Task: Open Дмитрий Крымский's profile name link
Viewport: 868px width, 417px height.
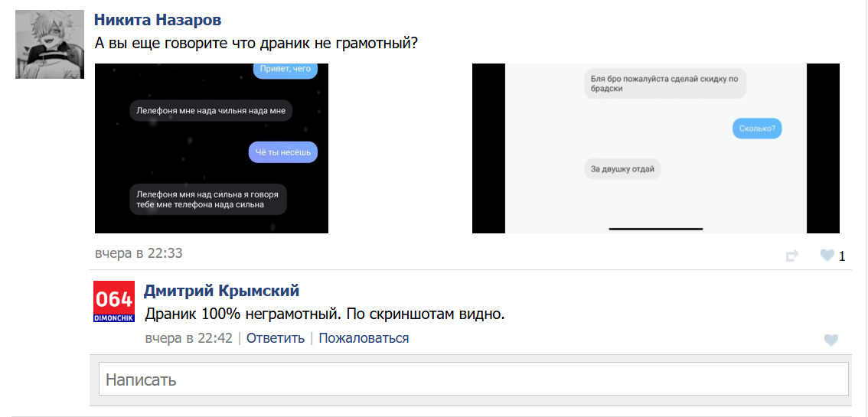Action: coord(221,290)
